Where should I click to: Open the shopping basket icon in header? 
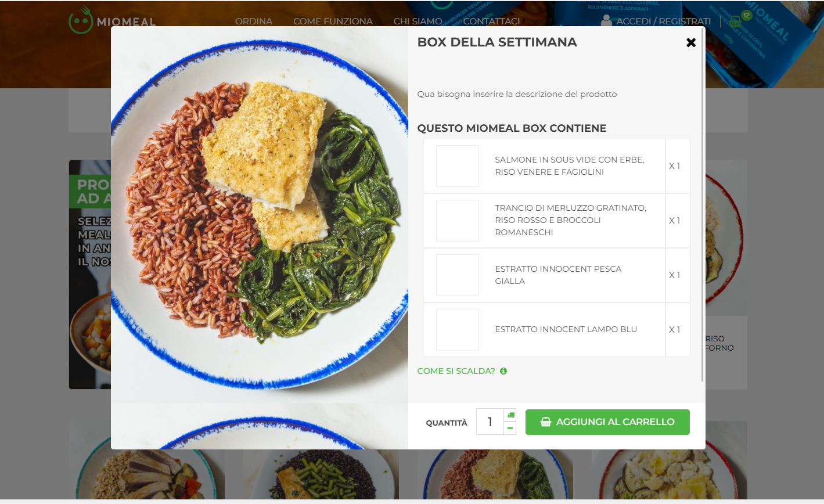coord(736,22)
